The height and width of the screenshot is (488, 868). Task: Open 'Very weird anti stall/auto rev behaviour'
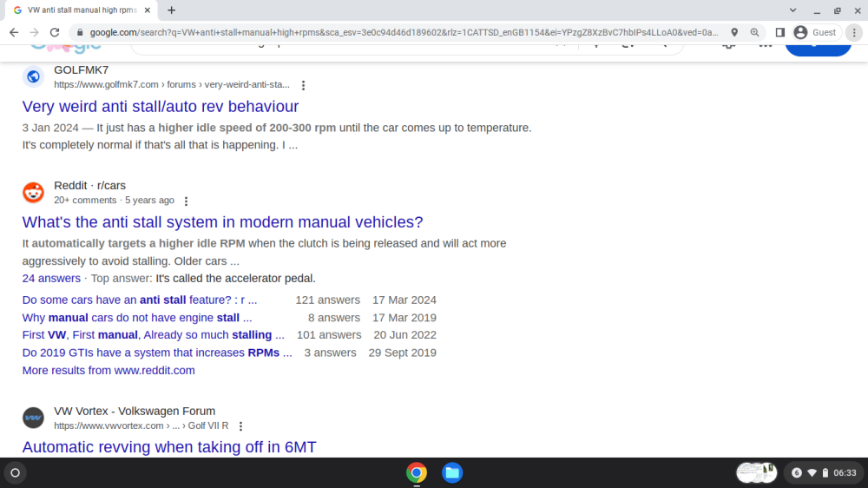[161, 106]
